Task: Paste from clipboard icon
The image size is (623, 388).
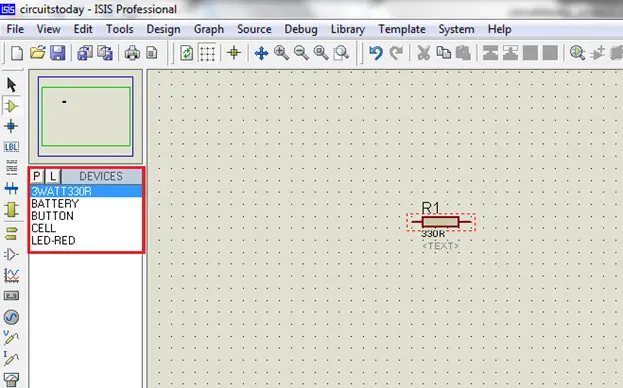Action: tap(463, 52)
